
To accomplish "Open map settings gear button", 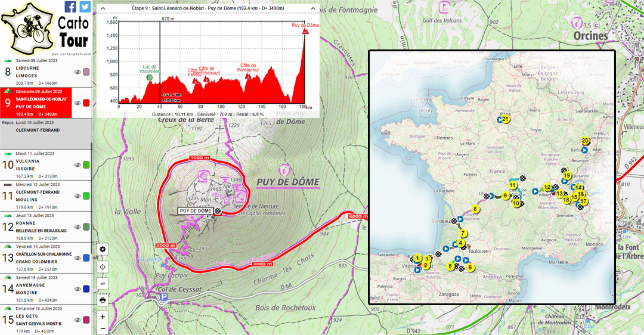I will (x=103, y=249).
